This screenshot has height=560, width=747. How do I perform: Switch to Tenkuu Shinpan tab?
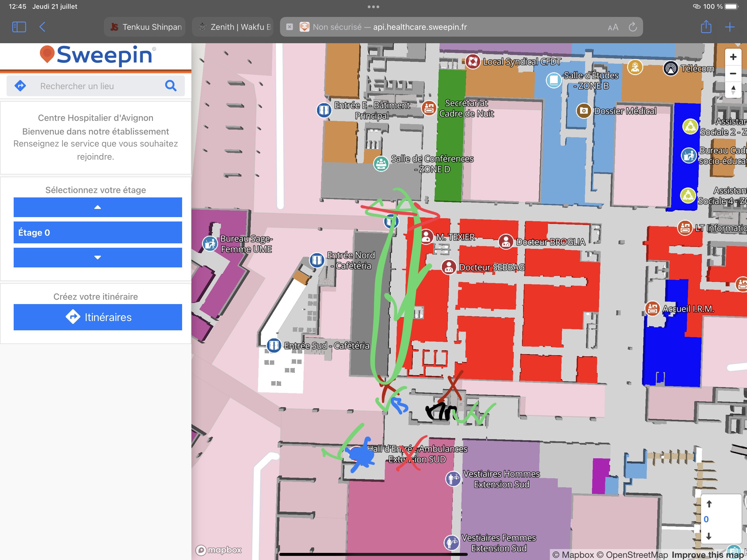click(x=145, y=27)
